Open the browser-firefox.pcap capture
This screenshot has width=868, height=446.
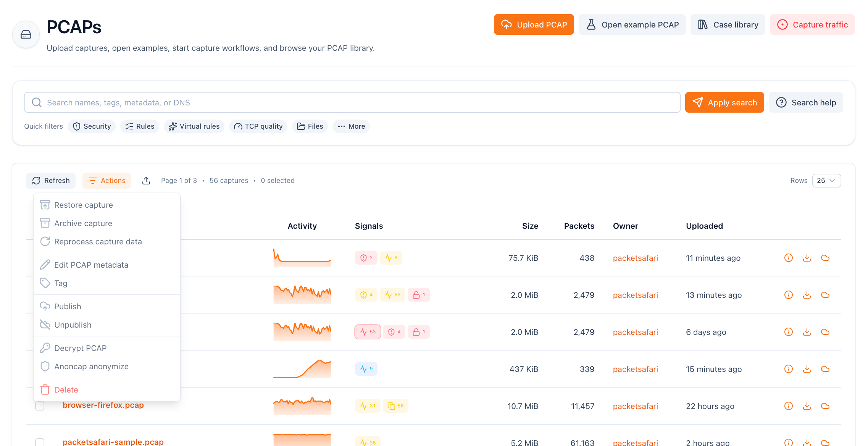point(103,405)
